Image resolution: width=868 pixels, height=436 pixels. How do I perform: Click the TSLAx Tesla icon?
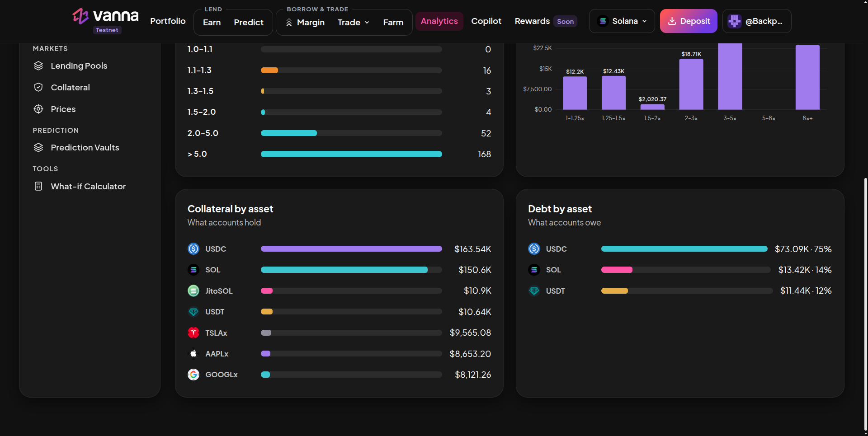click(x=193, y=333)
